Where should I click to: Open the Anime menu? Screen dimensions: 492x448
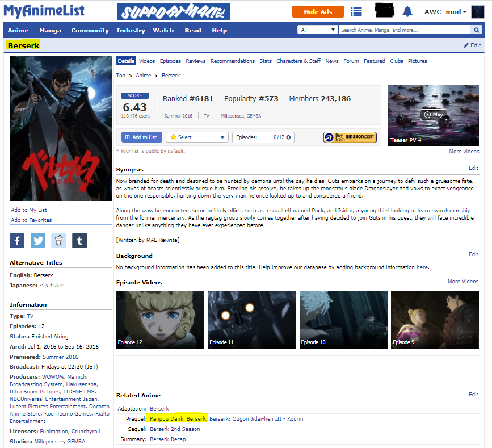tap(18, 31)
